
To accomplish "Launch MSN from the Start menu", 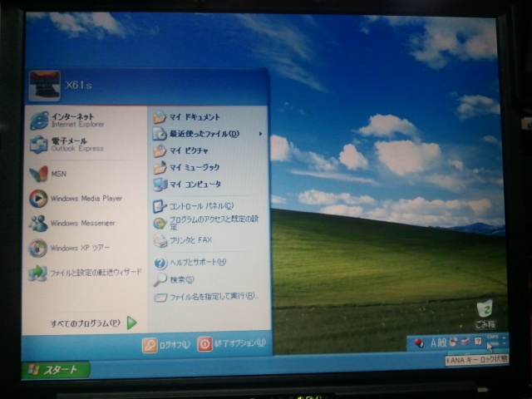I will pyautogui.click(x=48, y=174).
